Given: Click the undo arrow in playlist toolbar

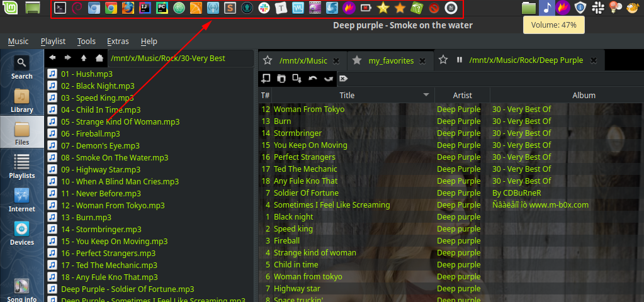Looking at the screenshot, I should (x=312, y=79).
